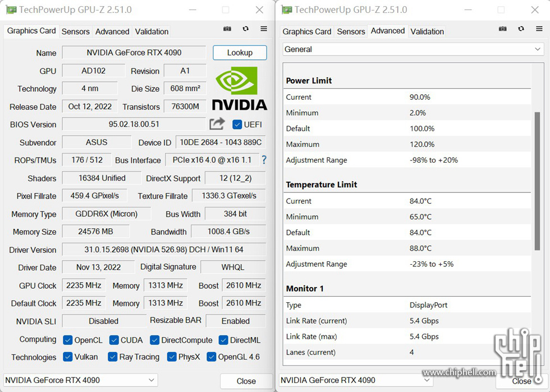Open the camera icon on the Advanced window

(502, 28)
